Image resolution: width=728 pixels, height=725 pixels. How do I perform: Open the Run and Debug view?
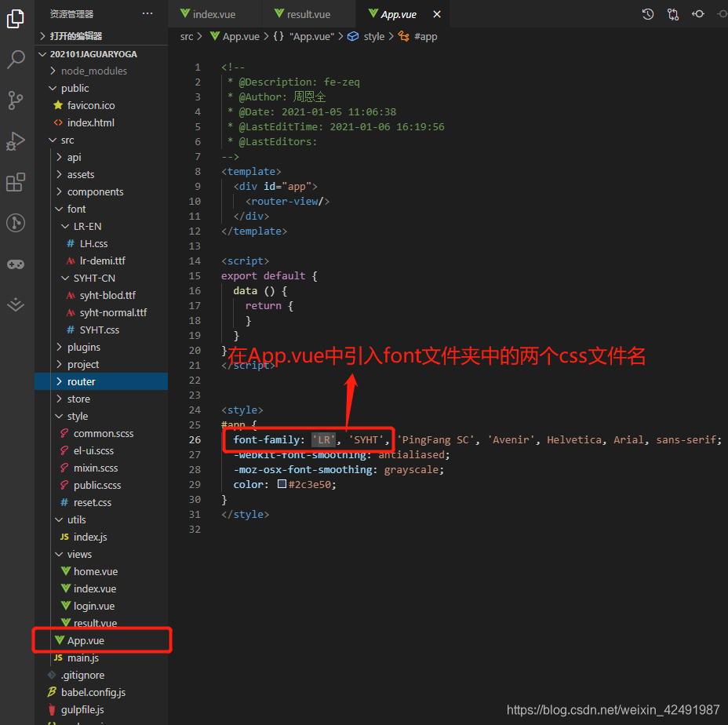point(16,140)
